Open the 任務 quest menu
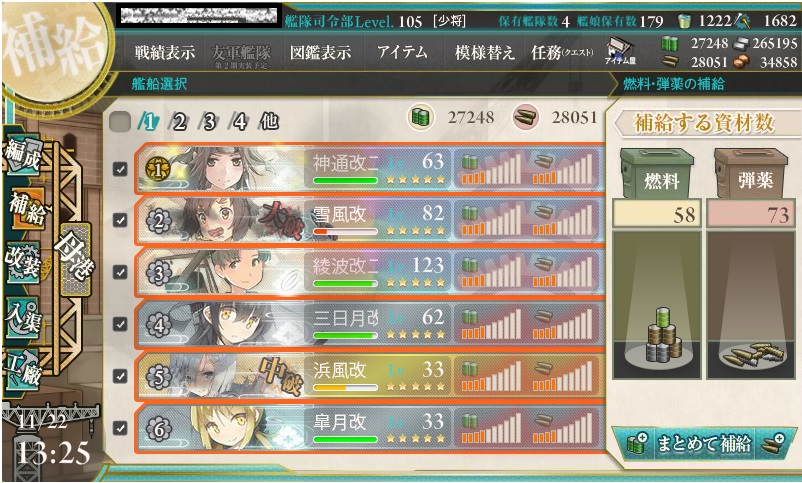Screen dimensions: 802x483 [563, 52]
